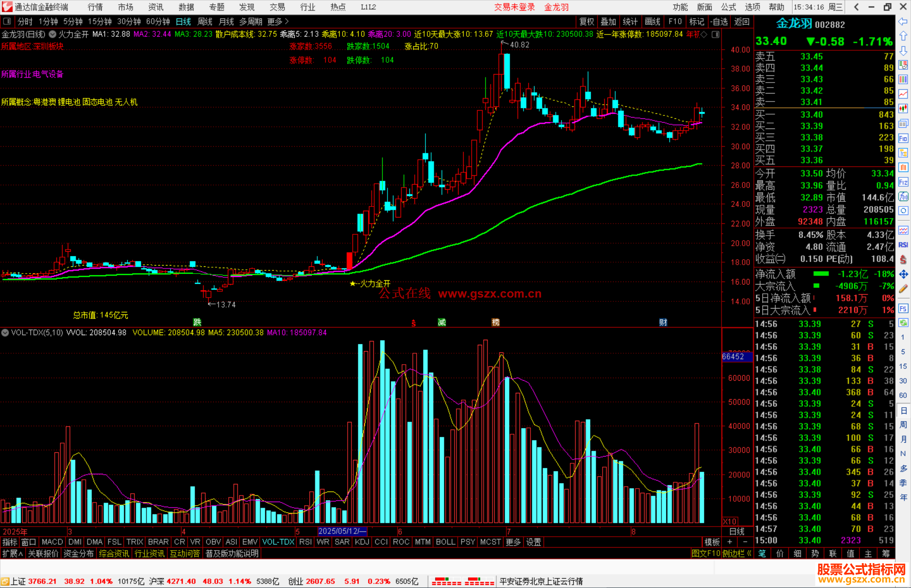Image resolution: width=911 pixels, height=588 pixels.
Task: Switch period to 1 minute in sidebar
Action: pos(903,337)
